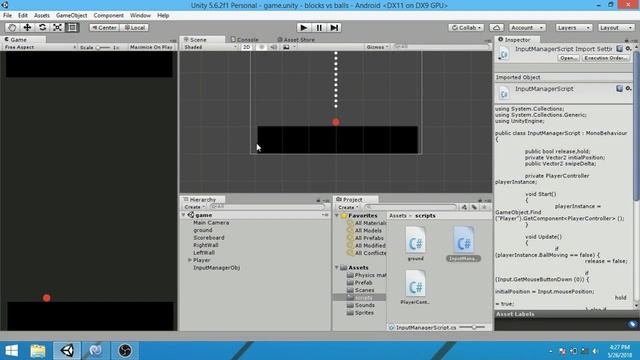Open the Prefab folder
The height and width of the screenshot is (360, 640).
(x=360, y=282)
